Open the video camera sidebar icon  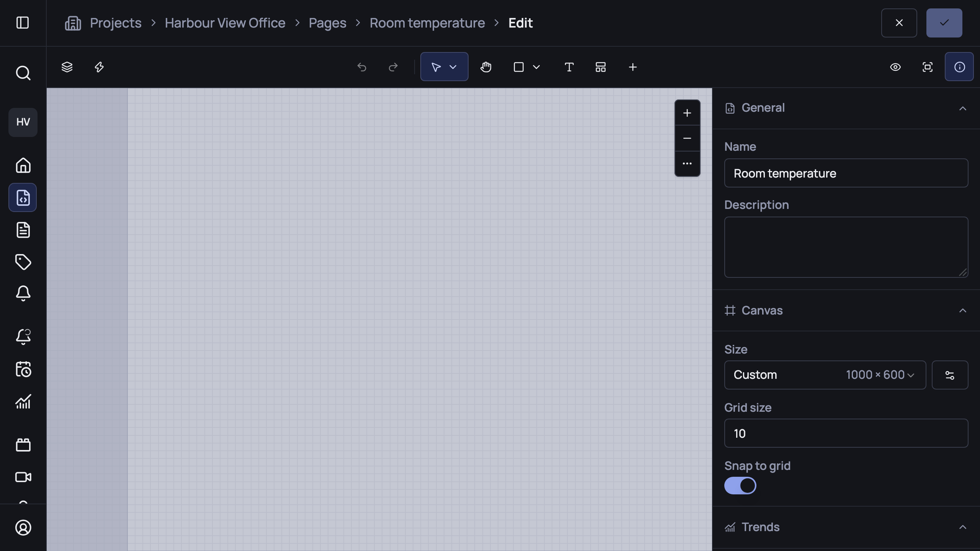pos(23,477)
